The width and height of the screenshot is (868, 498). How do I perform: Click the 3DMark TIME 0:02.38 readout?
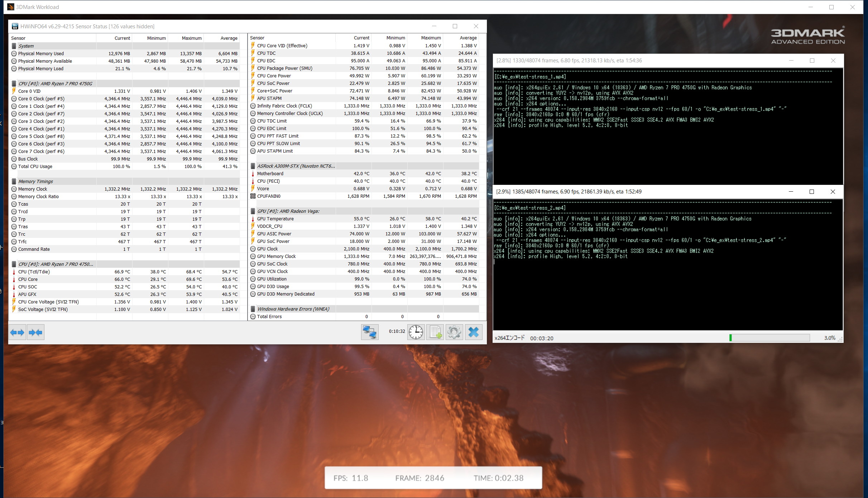498,478
